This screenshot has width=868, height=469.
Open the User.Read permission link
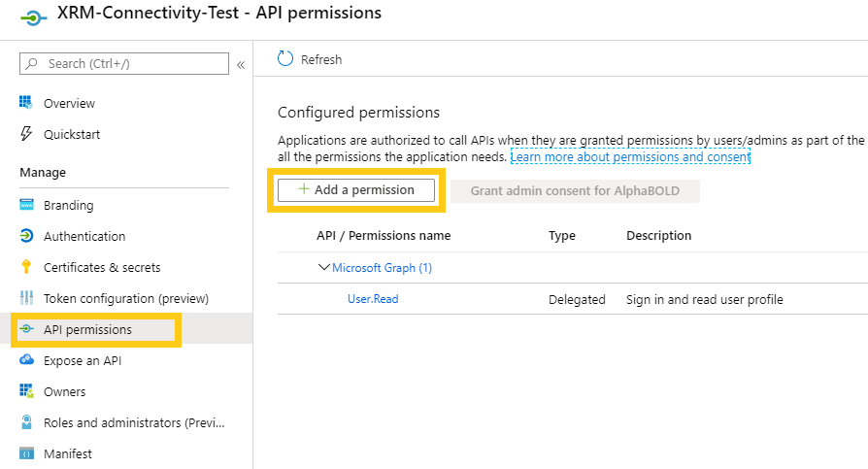click(373, 298)
